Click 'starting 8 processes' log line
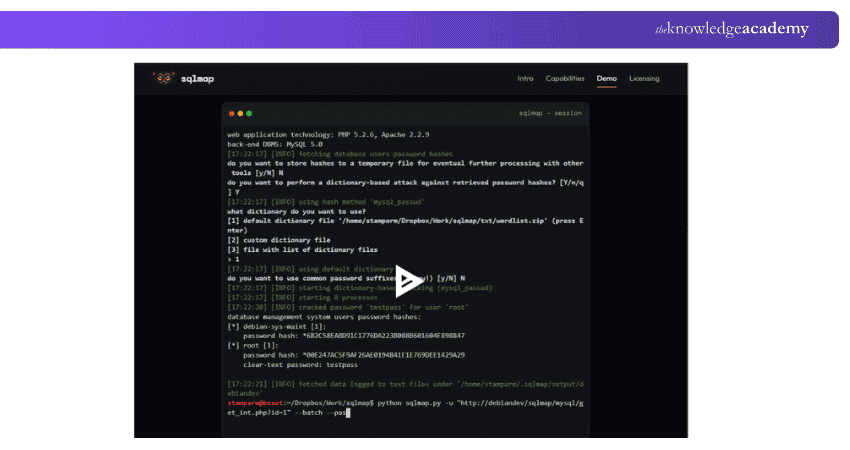 click(302, 298)
